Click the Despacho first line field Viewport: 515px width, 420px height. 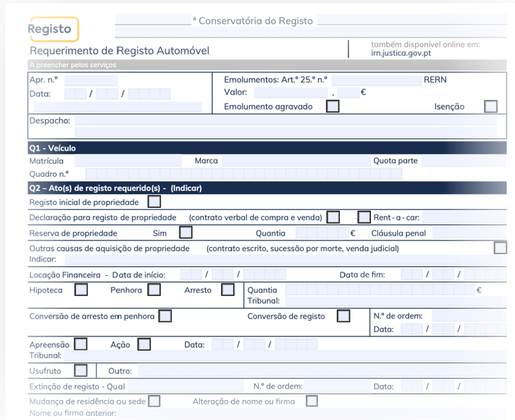tap(286, 121)
